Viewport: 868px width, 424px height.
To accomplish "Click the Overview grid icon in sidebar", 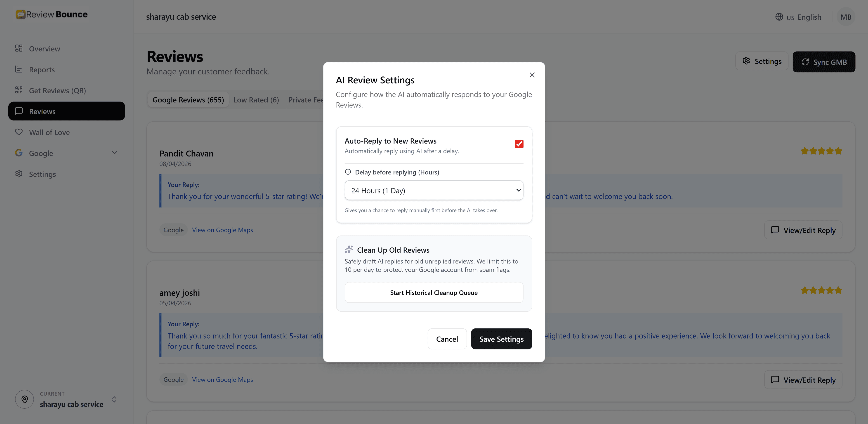I will (19, 48).
